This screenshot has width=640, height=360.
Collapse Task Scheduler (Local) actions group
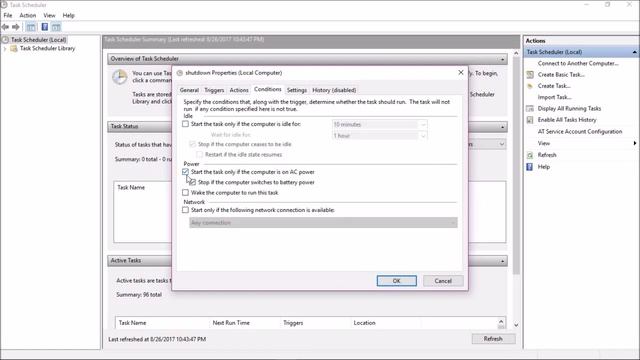634,52
